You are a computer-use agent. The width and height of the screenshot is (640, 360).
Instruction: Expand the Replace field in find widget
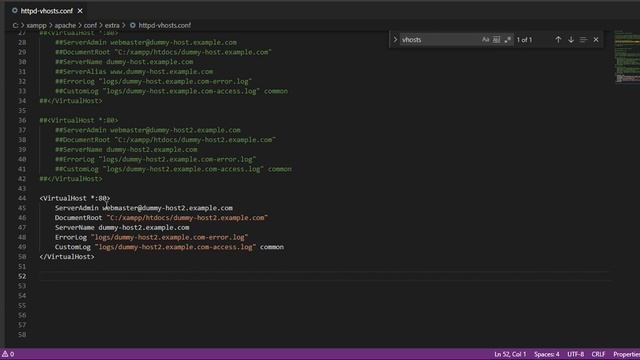[395, 40]
